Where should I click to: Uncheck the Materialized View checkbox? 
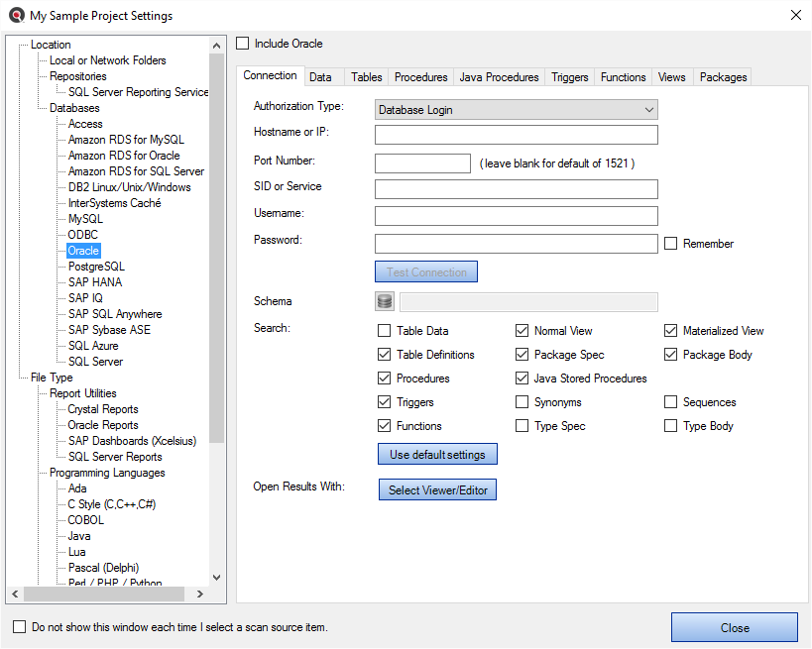click(x=670, y=331)
